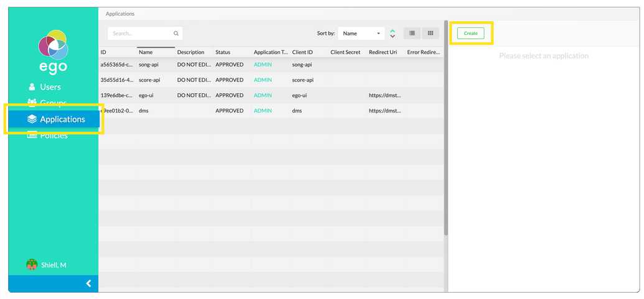The width and height of the screenshot is (644, 299).
Task: Click the Client Secret column header
Action: pyautogui.click(x=345, y=52)
